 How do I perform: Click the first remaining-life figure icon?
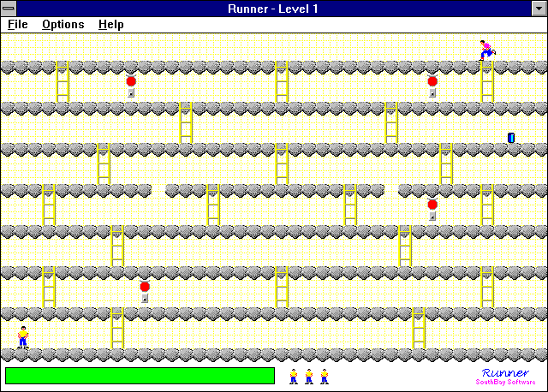pyautogui.click(x=294, y=377)
